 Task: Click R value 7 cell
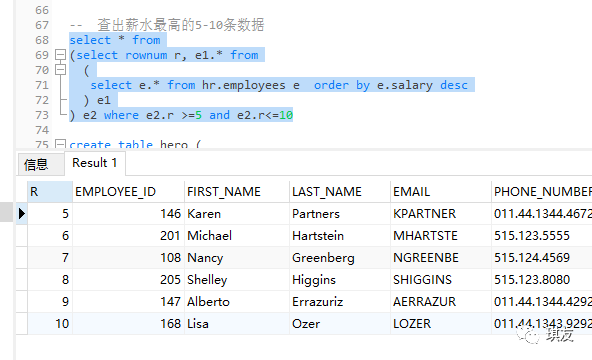(x=50, y=258)
